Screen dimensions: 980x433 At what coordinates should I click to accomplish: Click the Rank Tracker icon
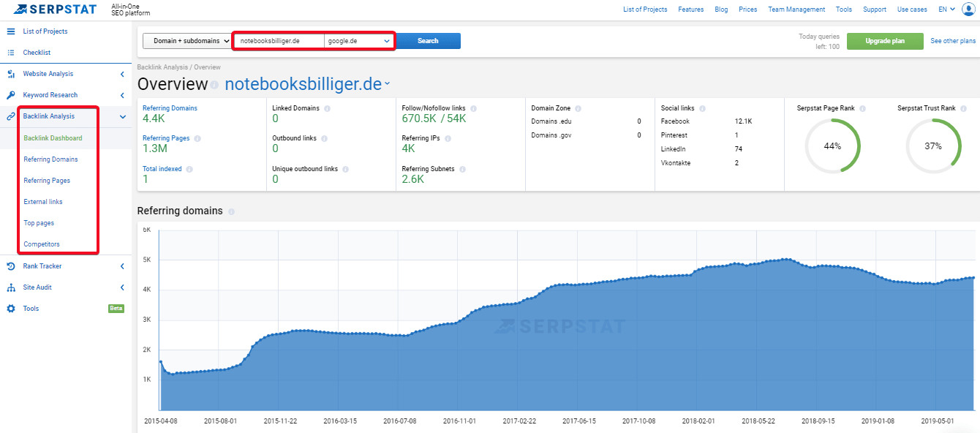11,266
